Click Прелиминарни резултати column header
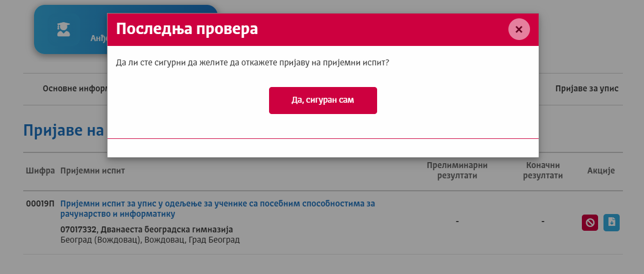The width and height of the screenshot is (644, 274). [x=457, y=170]
